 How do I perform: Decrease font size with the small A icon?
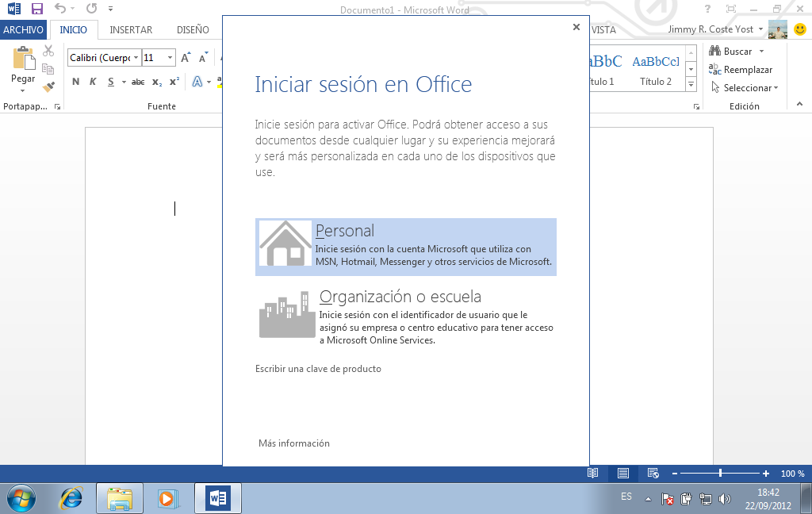click(x=203, y=58)
